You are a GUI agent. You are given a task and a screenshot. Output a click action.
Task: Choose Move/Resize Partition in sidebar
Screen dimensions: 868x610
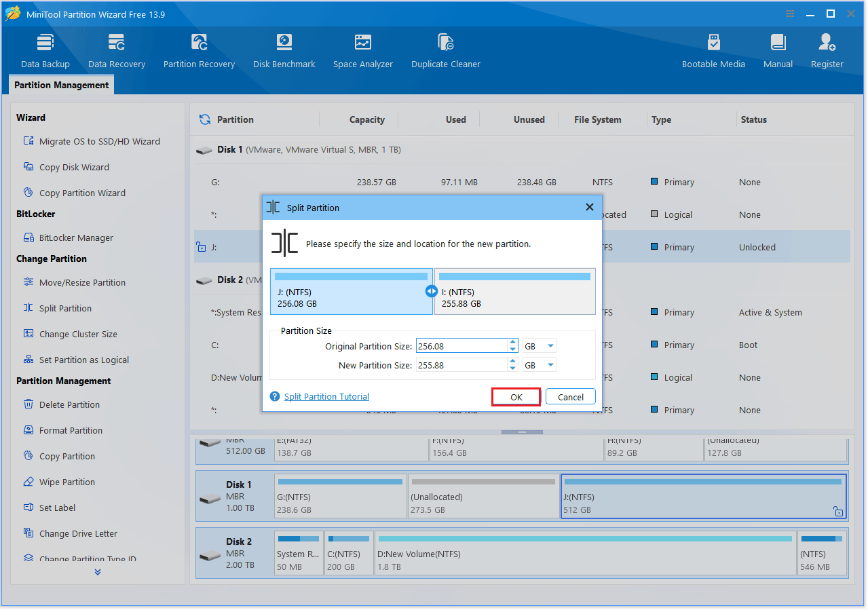(74, 282)
